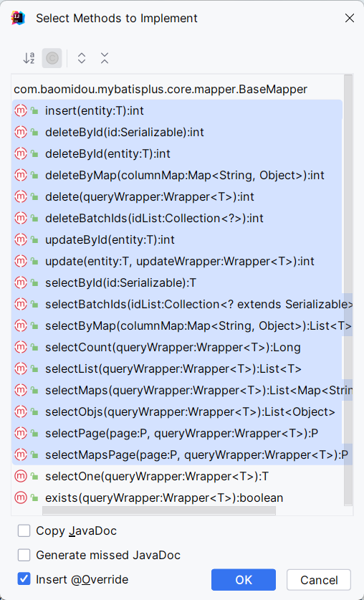Select selectCount(queryWrapper:Wrapper<T>):Long text

173,348
